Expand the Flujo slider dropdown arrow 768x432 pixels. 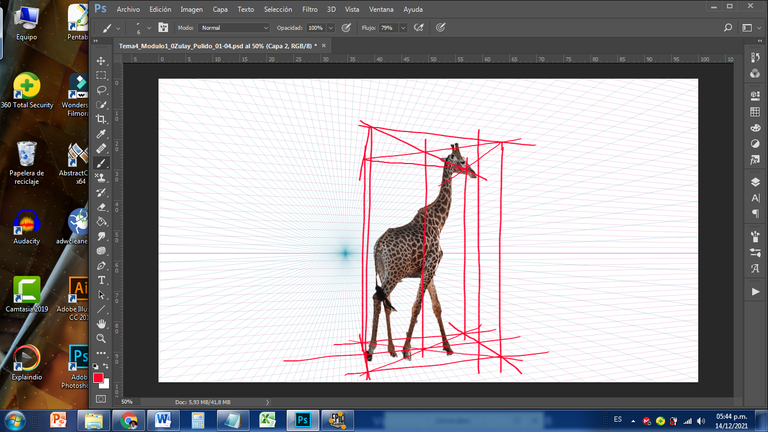click(x=403, y=28)
